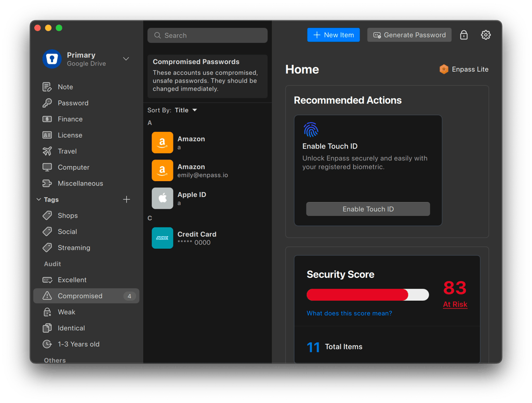
Task: Expand the Primary vault chevron dropdown
Action: click(126, 59)
